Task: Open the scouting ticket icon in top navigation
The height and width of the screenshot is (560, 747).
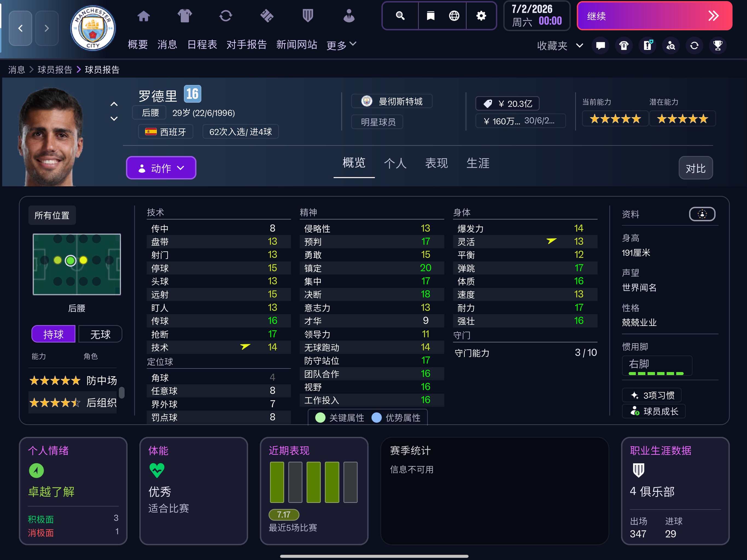Action: (267, 16)
